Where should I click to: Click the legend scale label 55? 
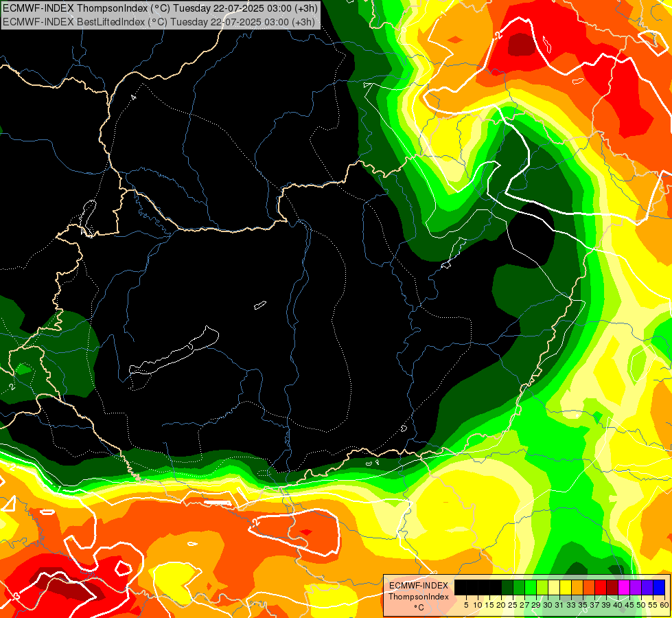(x=653, y=605)
